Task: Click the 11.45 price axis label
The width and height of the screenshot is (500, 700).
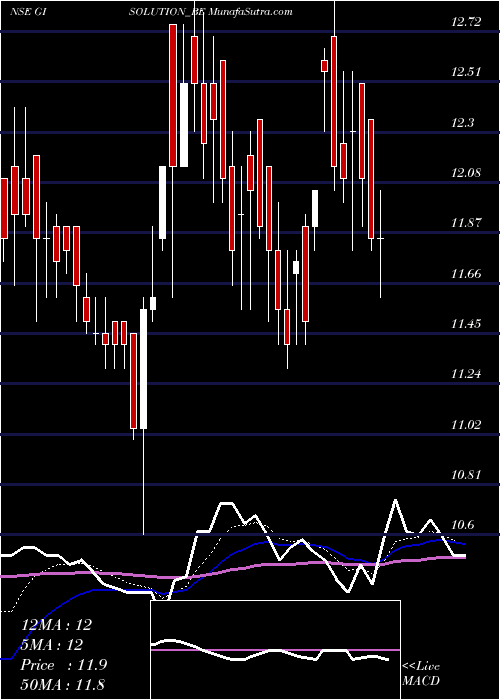Action: click(466, 323)
